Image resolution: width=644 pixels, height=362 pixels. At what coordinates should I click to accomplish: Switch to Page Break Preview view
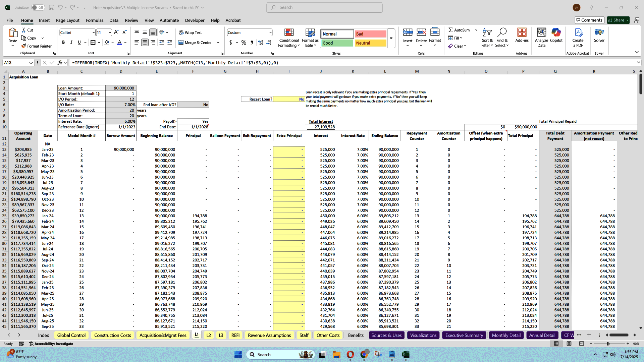581,344
